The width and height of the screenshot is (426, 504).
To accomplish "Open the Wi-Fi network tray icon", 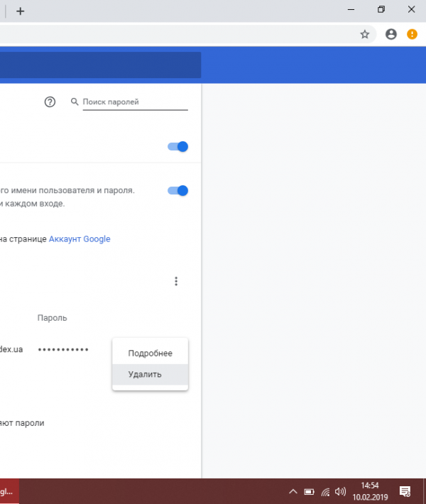I will coord(325,491).
